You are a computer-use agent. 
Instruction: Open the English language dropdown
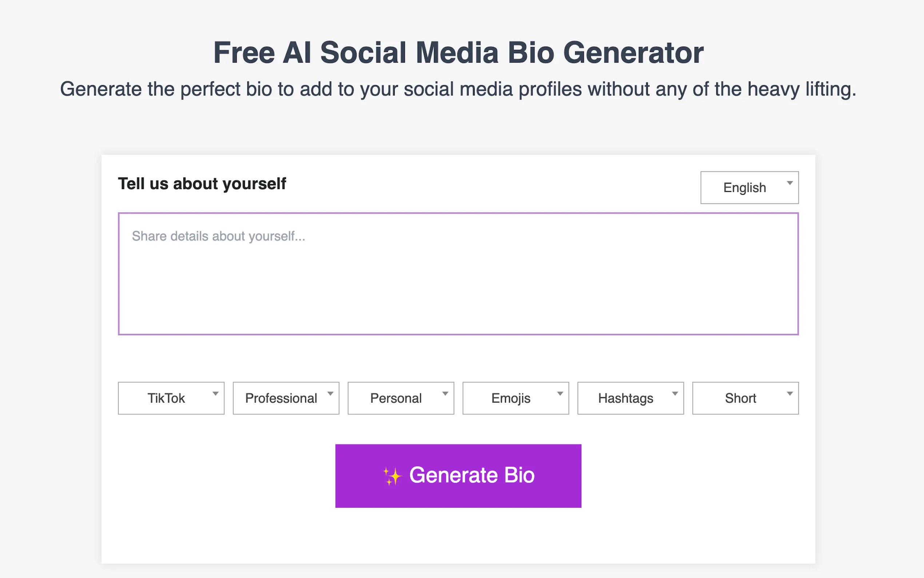coord(749,187)
